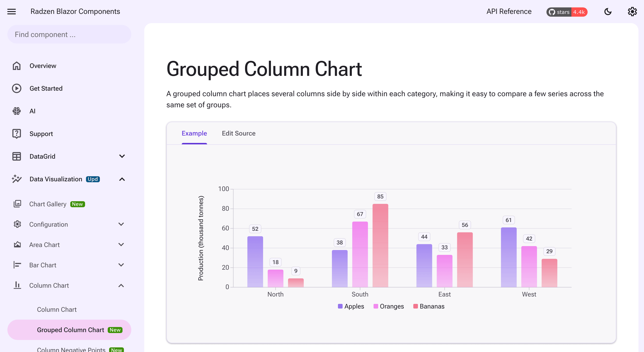This screenshot has width=644, height=352.
Task: Collapse the Data Visualization section chevron
Action: click(x=122, y=179)
